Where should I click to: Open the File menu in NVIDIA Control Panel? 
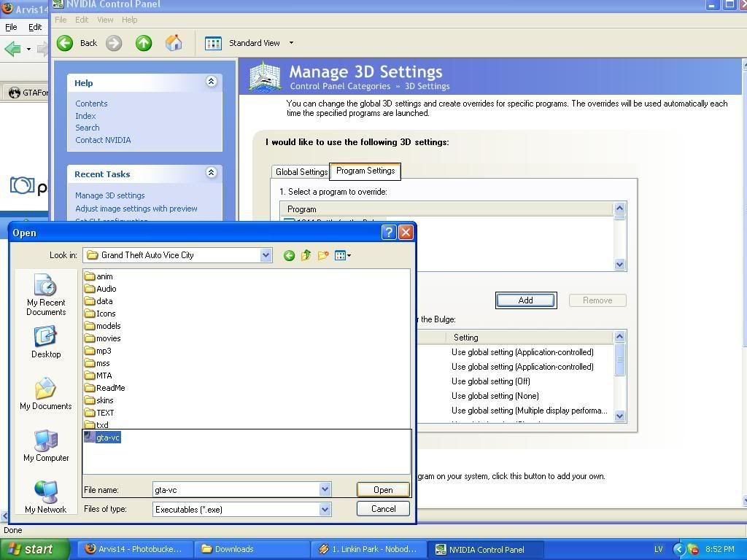tap(61, 20)
